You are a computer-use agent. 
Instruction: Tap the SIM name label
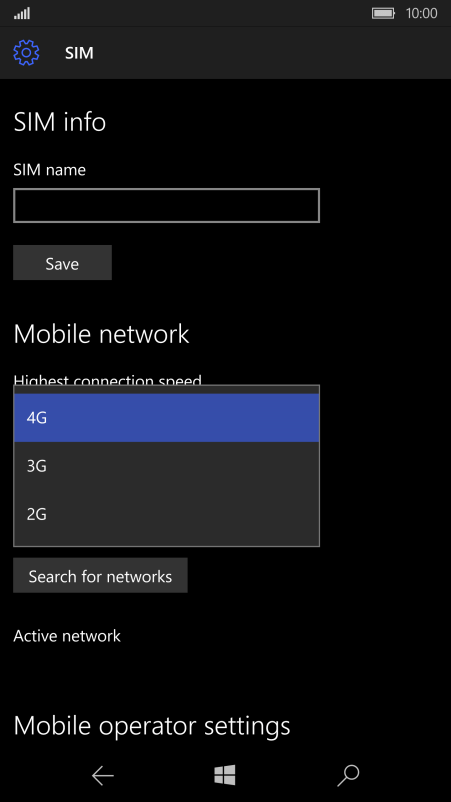pyautogui.click(x=50, y=170)
